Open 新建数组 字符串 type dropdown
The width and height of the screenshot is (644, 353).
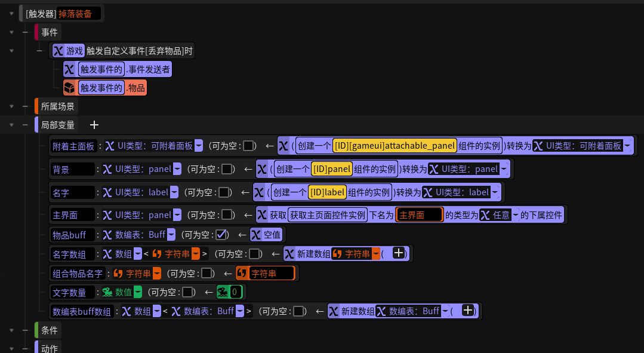pyautogui.click(x=376, y=254)
